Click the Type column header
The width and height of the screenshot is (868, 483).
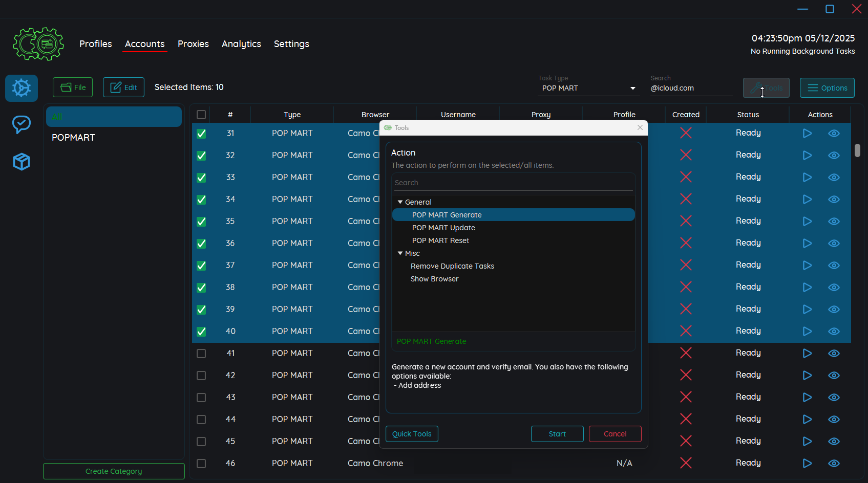tap(292, 115)
